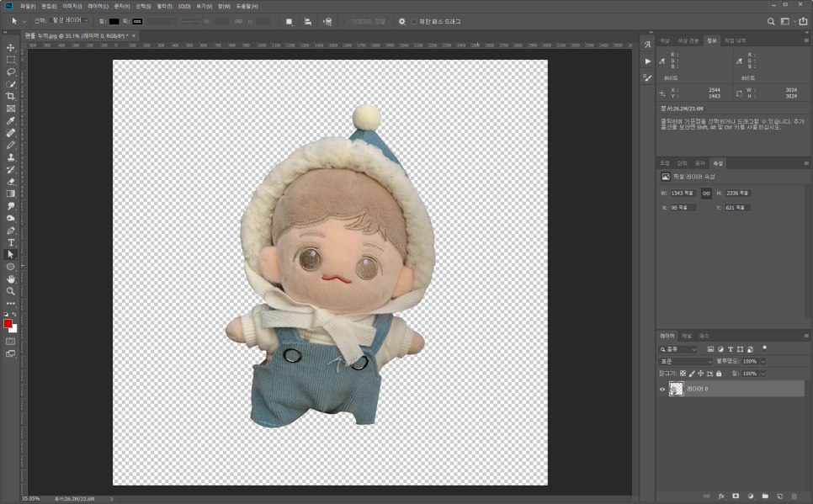Toggle the lock all icon in Layers panel
The image size is (813, 504).
click(x=719, y=374)
